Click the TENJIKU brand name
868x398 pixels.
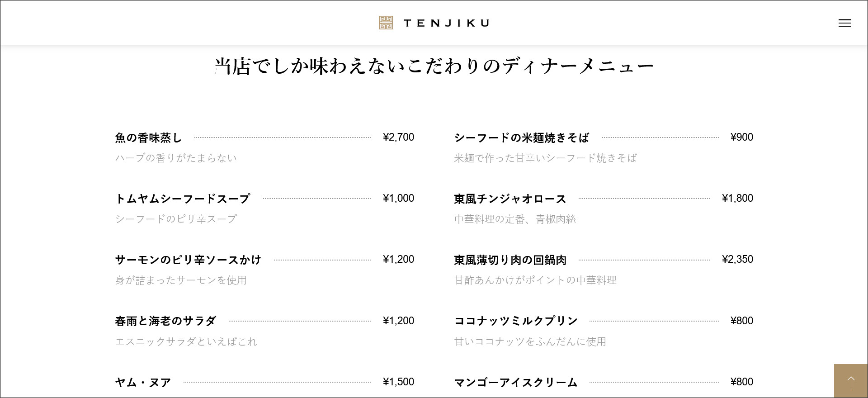[446, 23]
